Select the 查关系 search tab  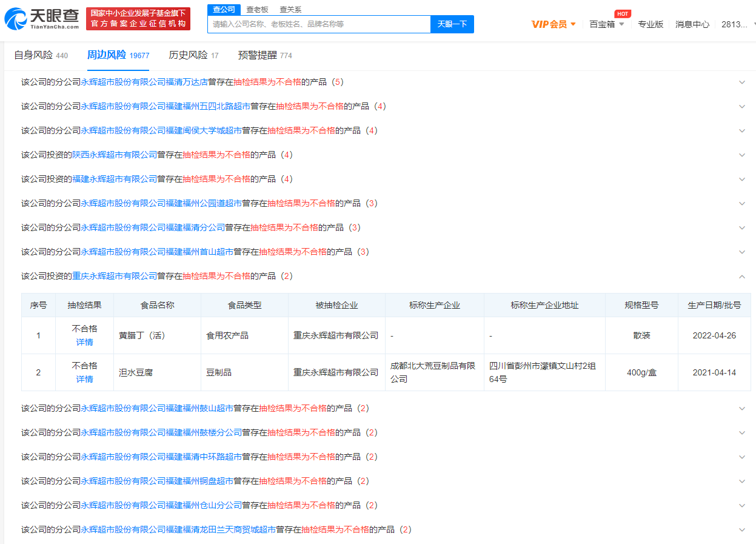[290, 10]
